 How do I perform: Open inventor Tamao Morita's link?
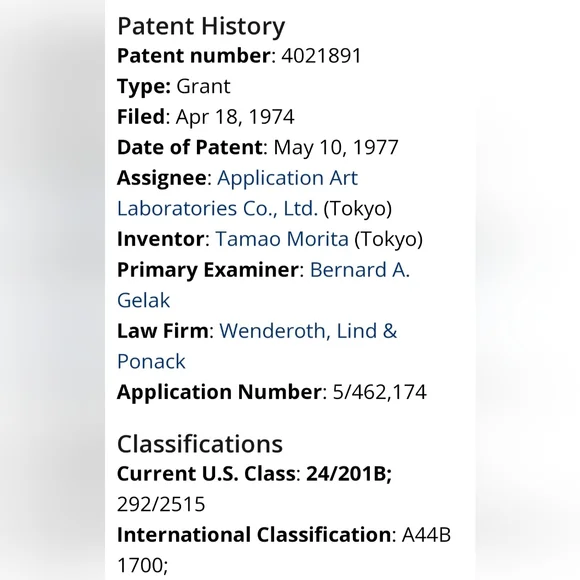coord(282,239)
